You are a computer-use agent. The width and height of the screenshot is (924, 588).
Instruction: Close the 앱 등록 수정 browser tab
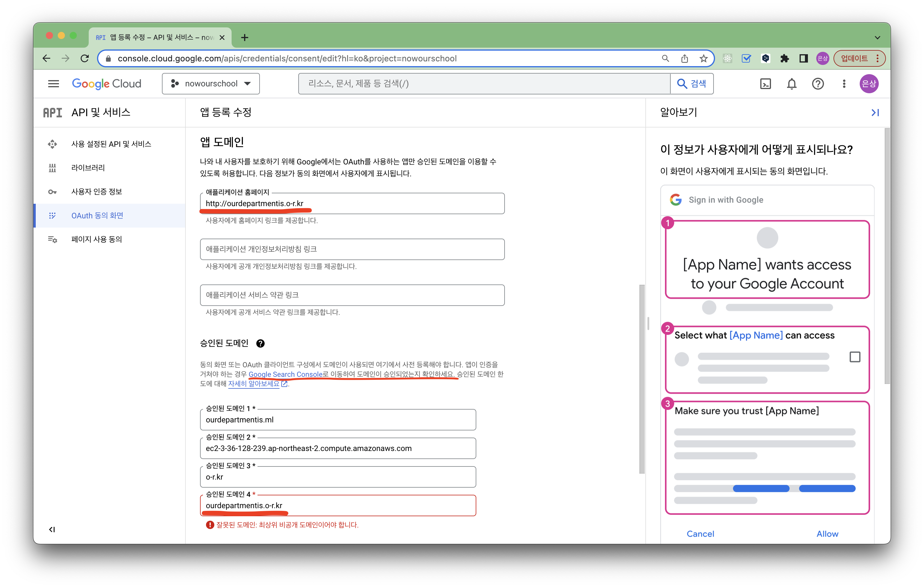coord(222,38)
